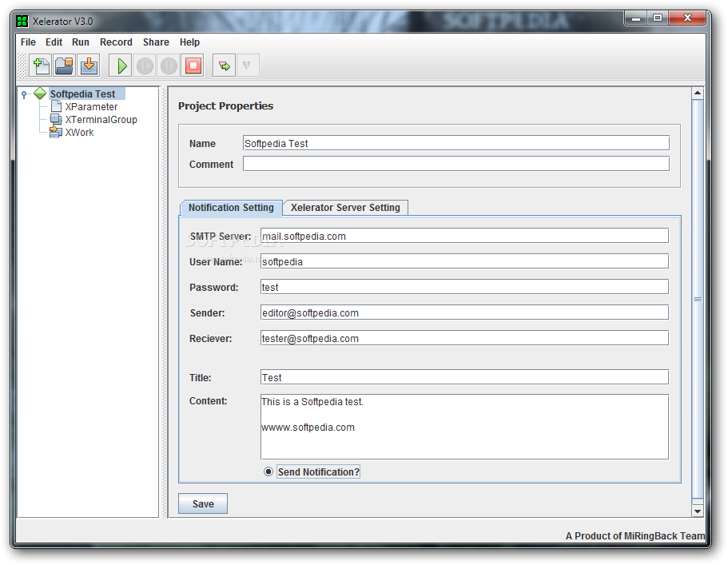Click the SMTP Server field

point(464,236)
